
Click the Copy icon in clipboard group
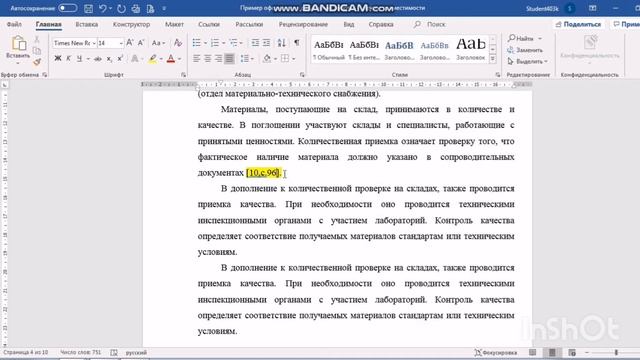[x=37, y=51]
